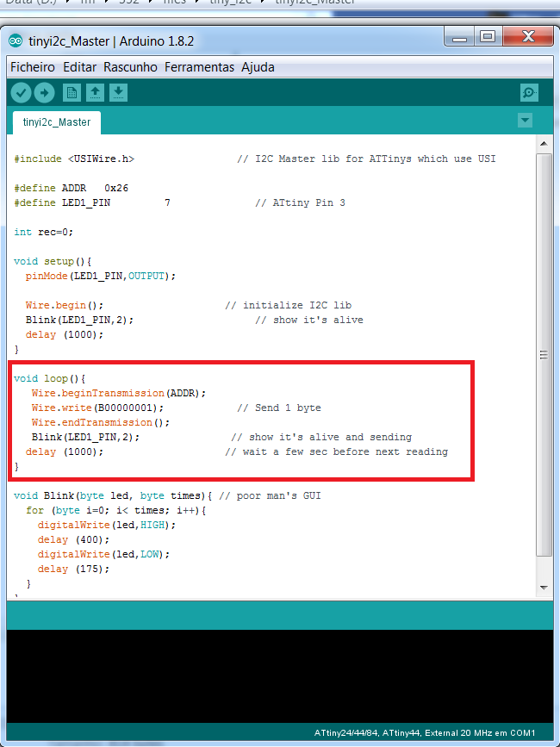Click the '#define ADDR 0x26' line
This screenshot has height=747, width=560.
click(x=71, y=188)
